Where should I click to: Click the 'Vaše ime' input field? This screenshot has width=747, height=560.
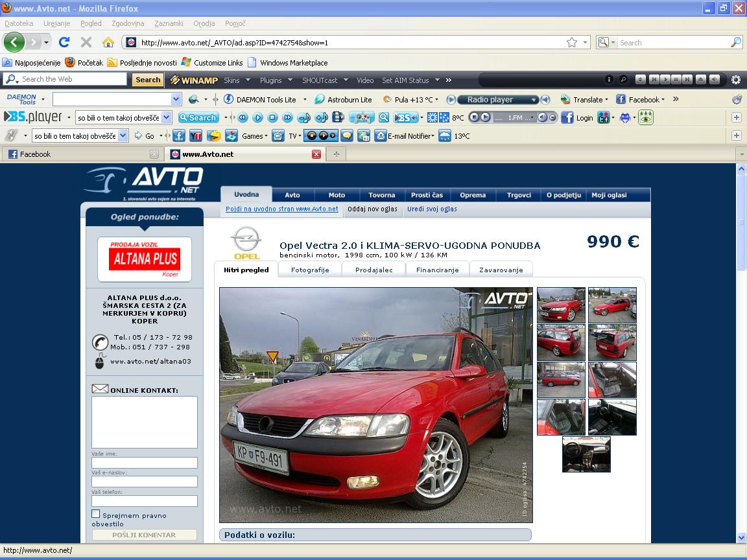click(145, 462)
